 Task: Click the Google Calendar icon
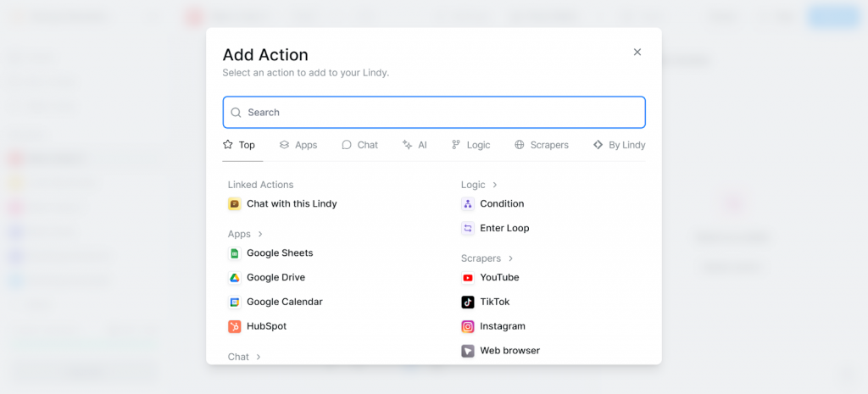235,302
